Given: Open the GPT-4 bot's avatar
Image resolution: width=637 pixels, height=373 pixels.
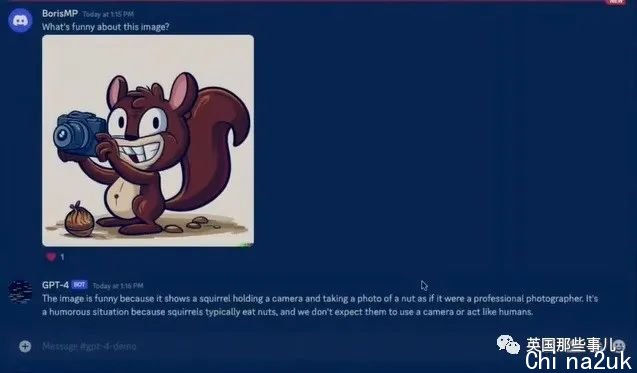Looking at the screenshot, I should (x=20, y=292).
